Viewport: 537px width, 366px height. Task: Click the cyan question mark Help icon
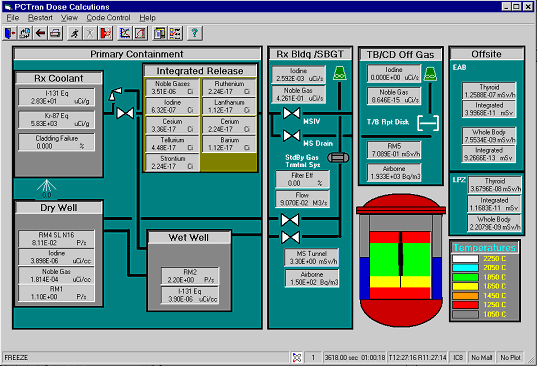coord(195,33)
